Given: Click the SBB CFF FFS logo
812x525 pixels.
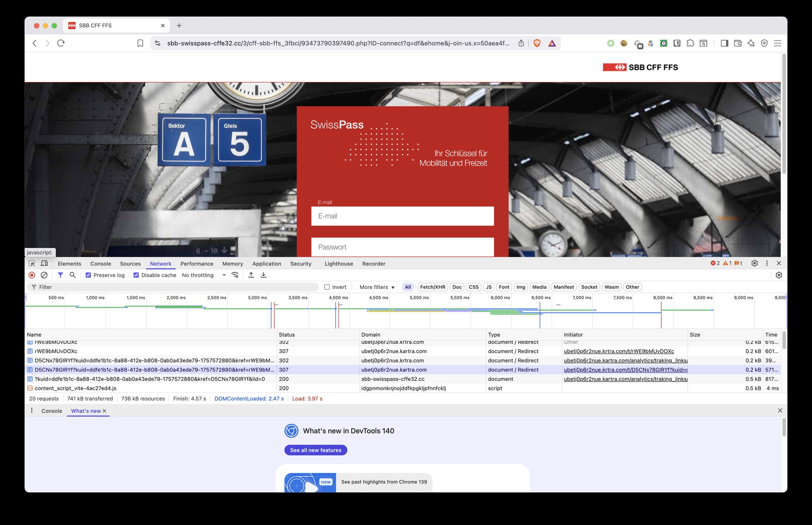Looking at the screenshot, I should coord(640,67).
